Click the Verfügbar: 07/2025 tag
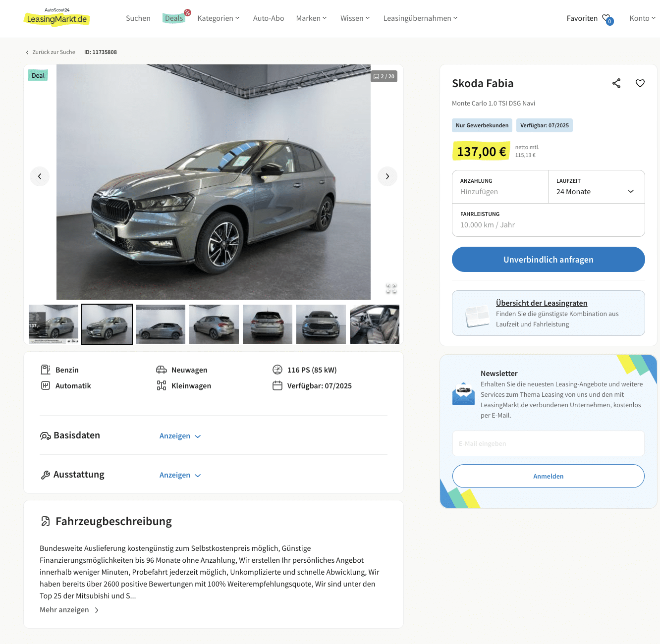 tap(545, 125)
